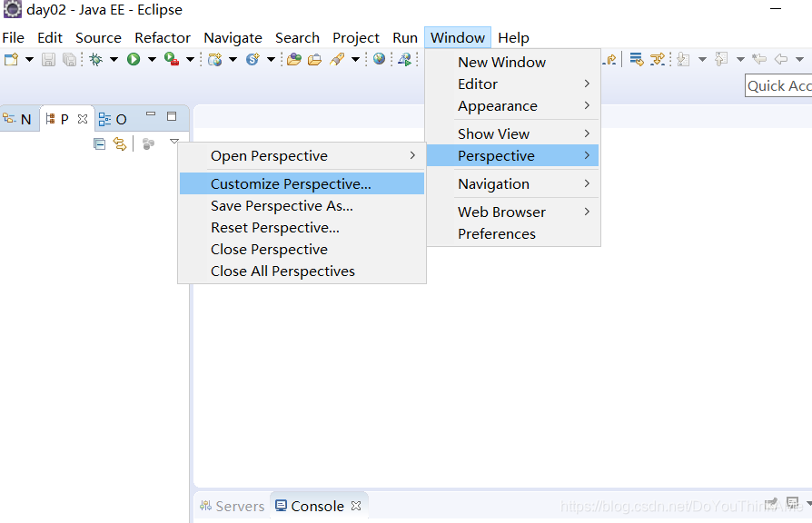Choose Customize Perspective... menu item
Image resolution: width=812 pixels, height=523 pixels.
click(x=302, y=183)
